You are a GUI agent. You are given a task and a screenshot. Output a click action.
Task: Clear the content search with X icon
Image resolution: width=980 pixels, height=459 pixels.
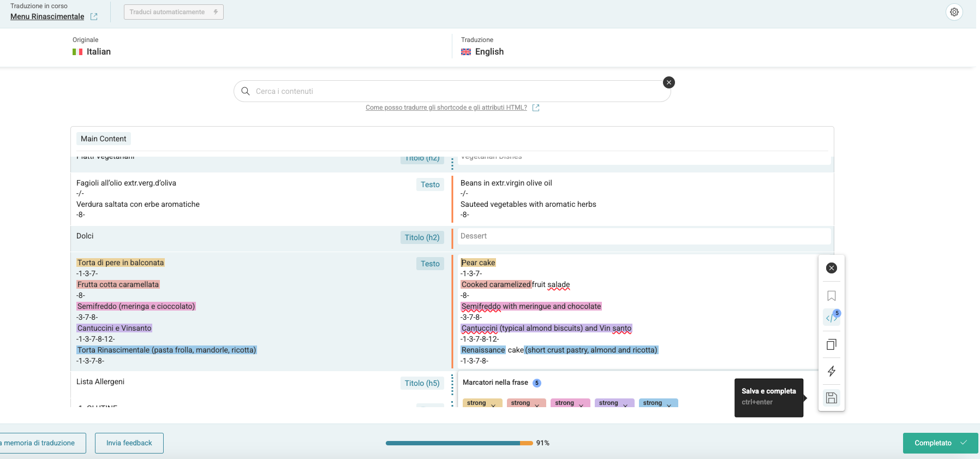point(668,82)
